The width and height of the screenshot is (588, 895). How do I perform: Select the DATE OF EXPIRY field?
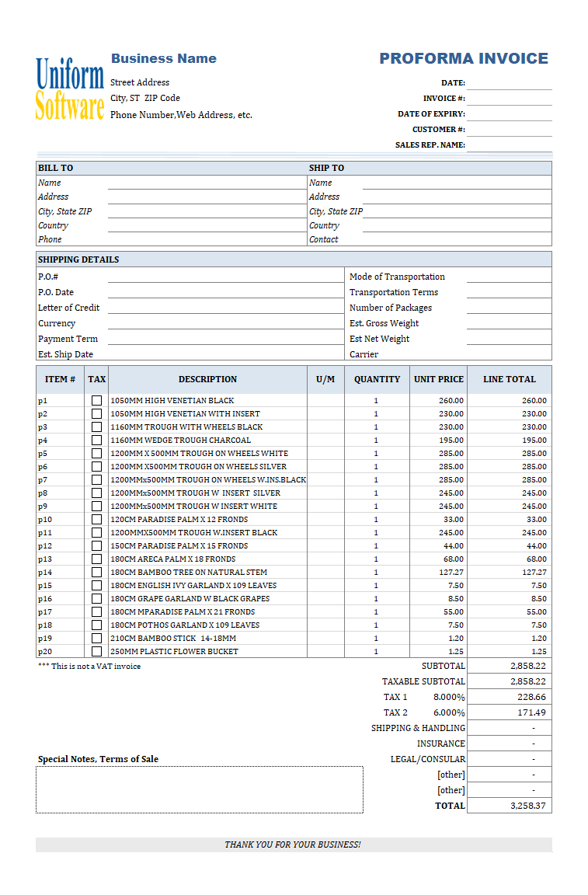pyautogui.click(x=510, y=113)
